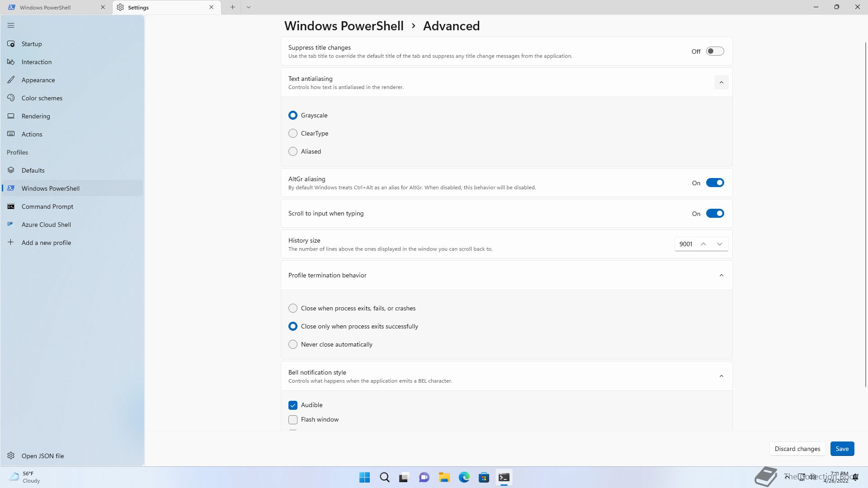Screen dimensions: 868x488
Task: Open taskbar Search
Action: (384, 477)
